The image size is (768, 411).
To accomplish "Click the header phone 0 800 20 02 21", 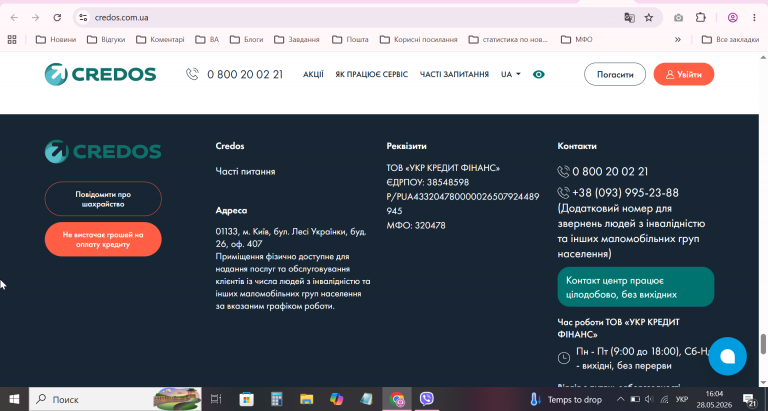I will click(245, 74).
